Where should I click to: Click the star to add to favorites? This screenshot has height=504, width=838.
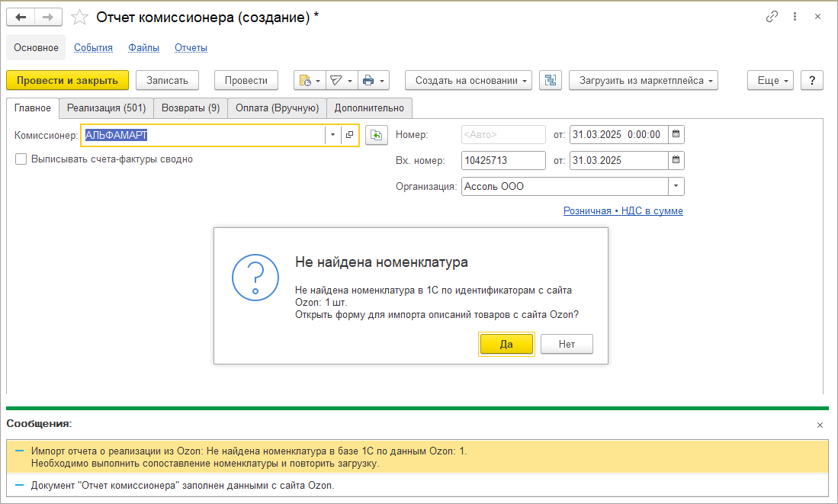(x=79, y=17)
